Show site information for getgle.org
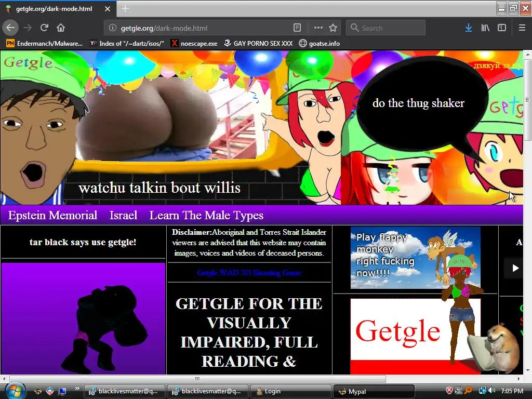 tap(113, 28)
